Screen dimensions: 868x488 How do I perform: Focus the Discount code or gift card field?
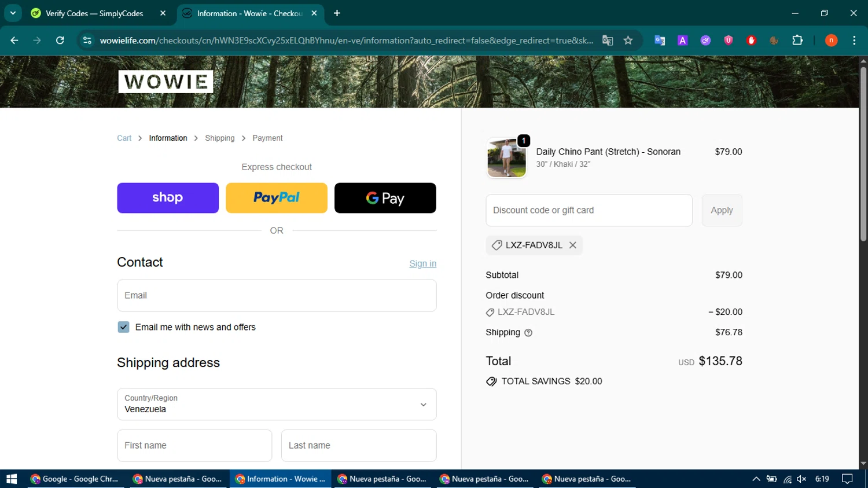(x=589, y=211)
